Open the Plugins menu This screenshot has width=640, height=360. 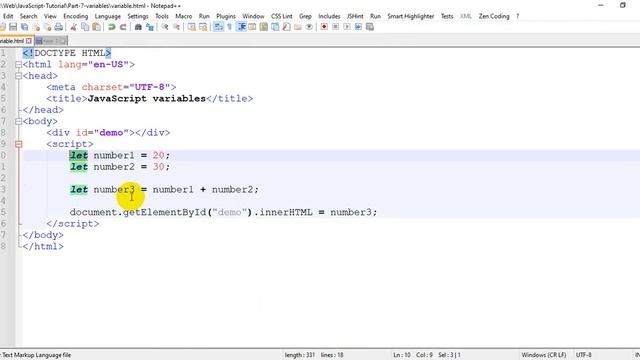pos(226,16)
